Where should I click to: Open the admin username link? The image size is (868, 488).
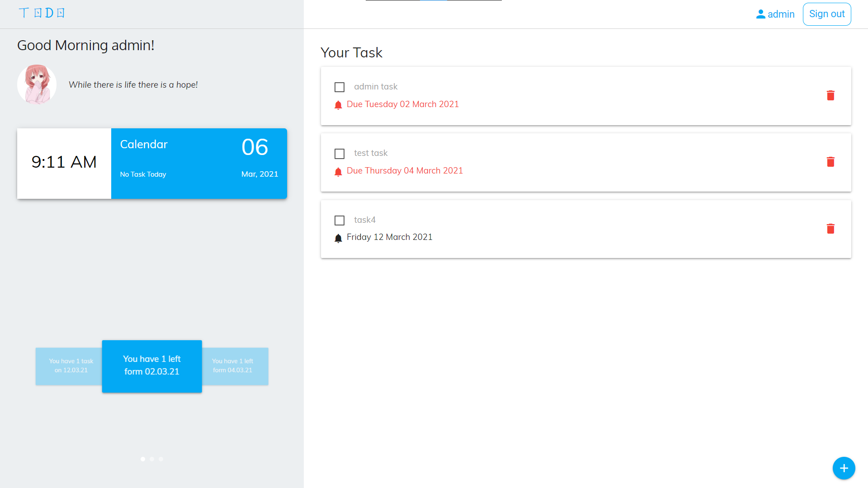781,14
